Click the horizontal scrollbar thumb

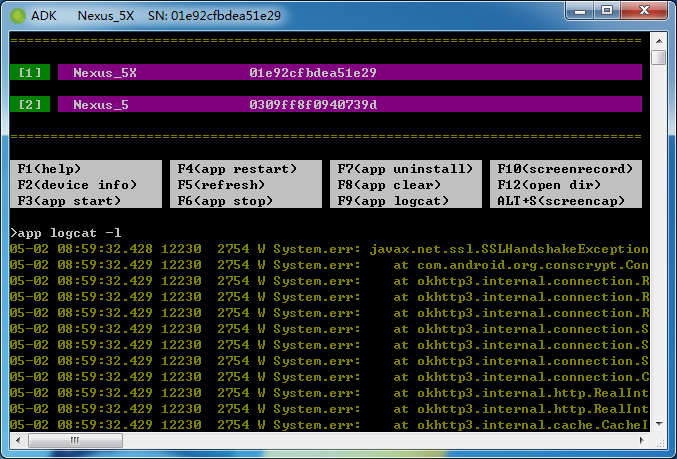click(x=75, y=440)
